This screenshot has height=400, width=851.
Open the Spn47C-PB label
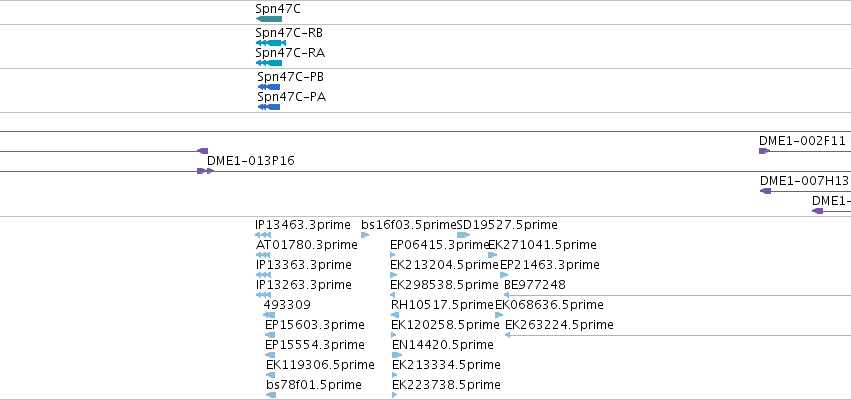click(x=290, y=77)
